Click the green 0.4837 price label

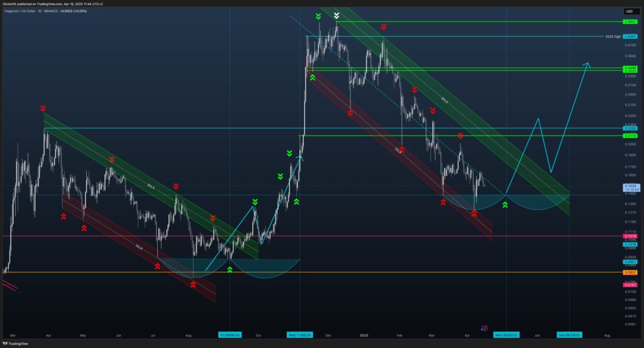[x=630, y=21]
